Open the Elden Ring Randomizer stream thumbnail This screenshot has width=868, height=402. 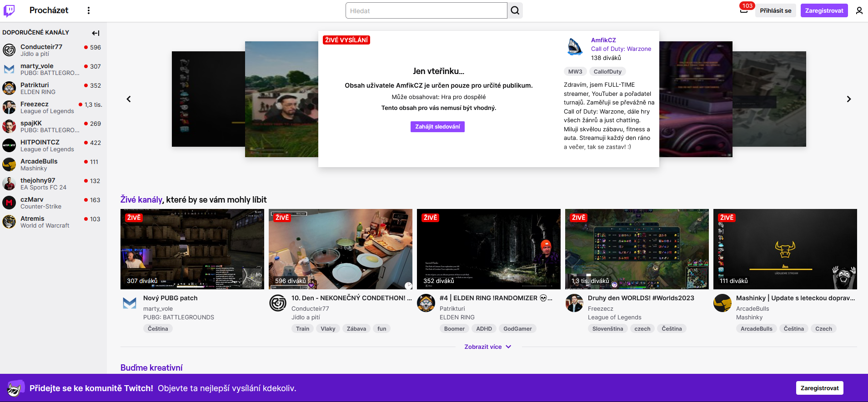489,249
